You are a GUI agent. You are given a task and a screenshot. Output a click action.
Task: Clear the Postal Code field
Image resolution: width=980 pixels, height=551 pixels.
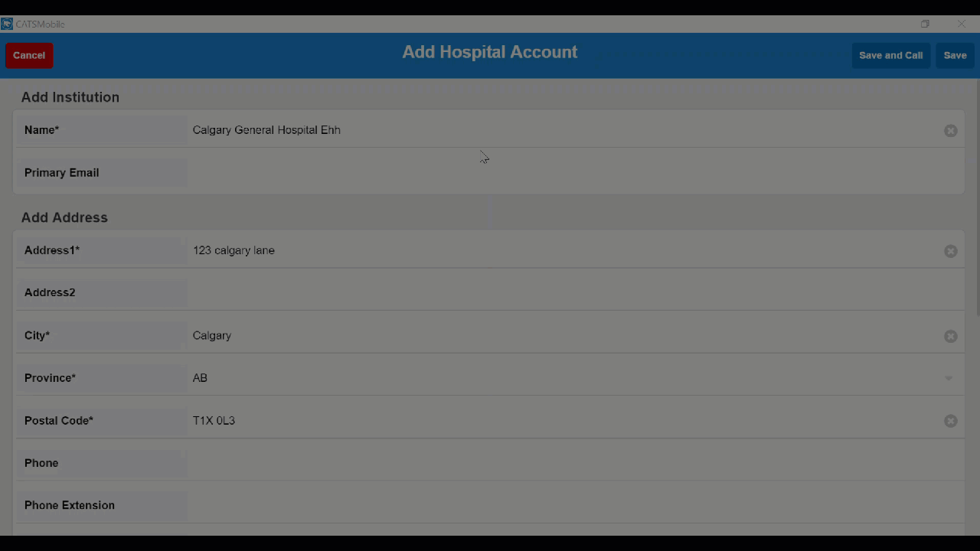[x=950, y=421]
